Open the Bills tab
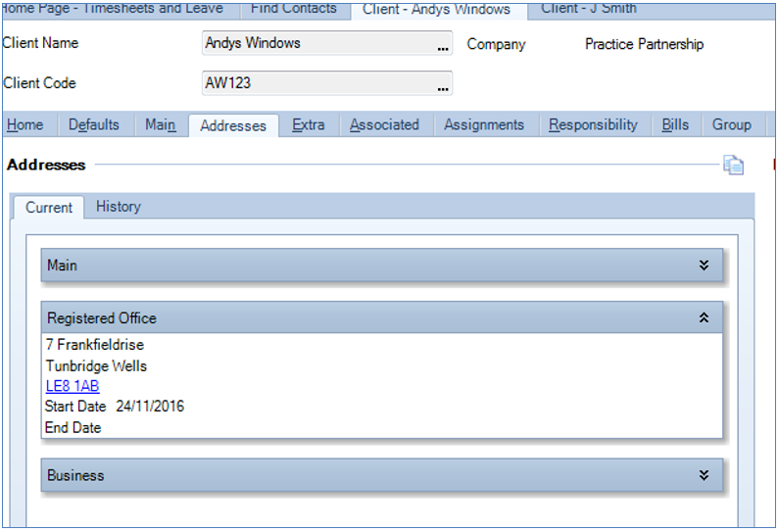Screen dimensions: 779x532 pyautogui.click(x=676, y=124)
